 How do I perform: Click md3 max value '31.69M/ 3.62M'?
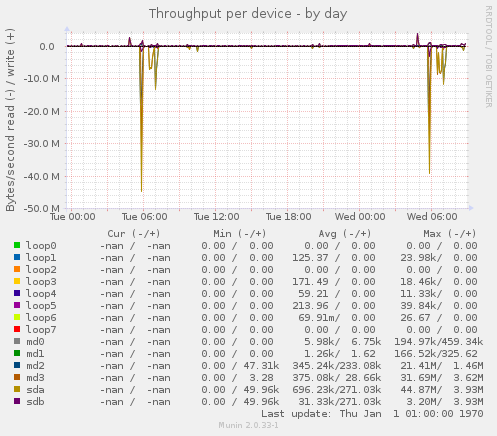tap(442, 378)
